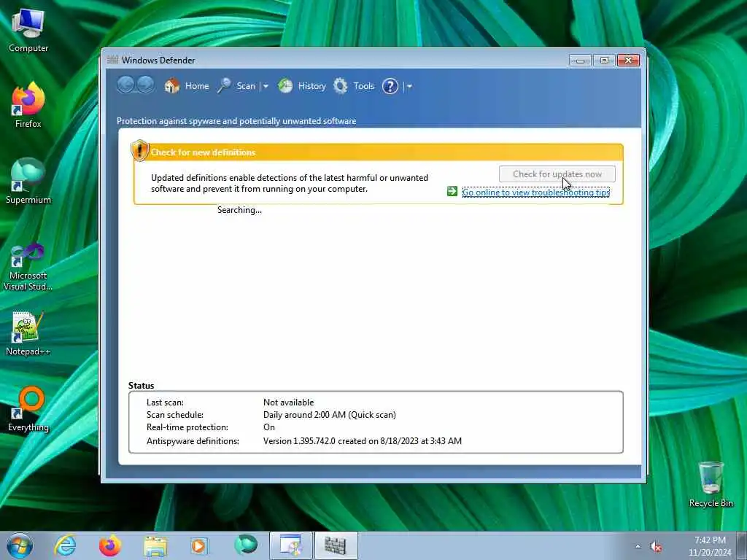Click the muted volume tray icon

656,546
